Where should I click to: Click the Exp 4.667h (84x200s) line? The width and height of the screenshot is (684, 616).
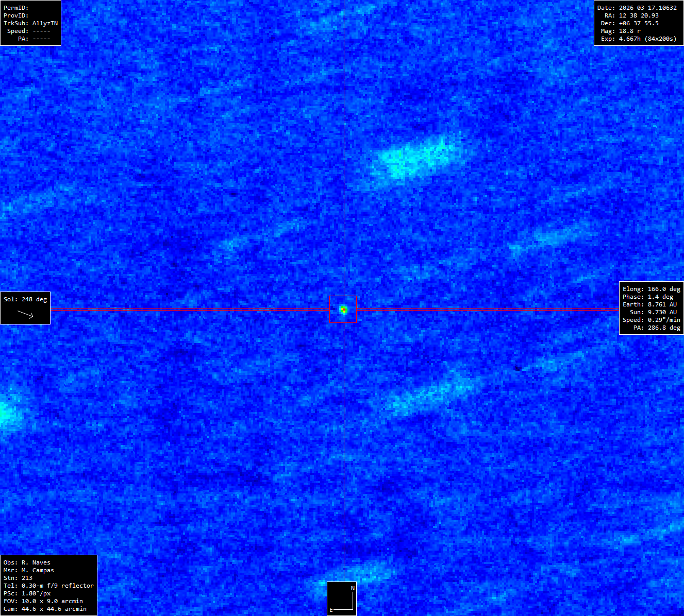(x=638, y=39)
